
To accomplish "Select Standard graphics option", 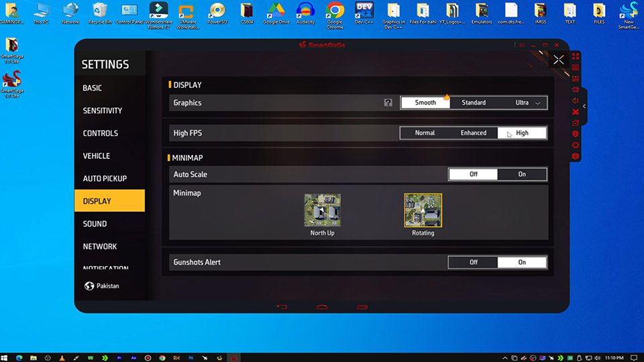I will (474, 103).
